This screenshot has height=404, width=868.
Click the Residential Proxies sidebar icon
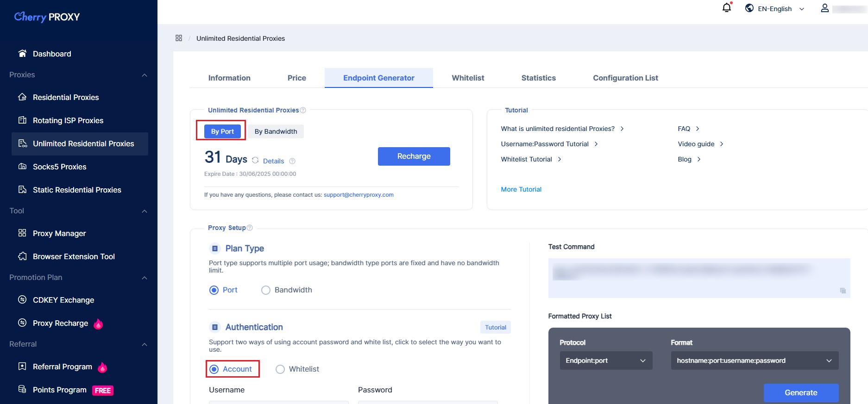(22, 97)
